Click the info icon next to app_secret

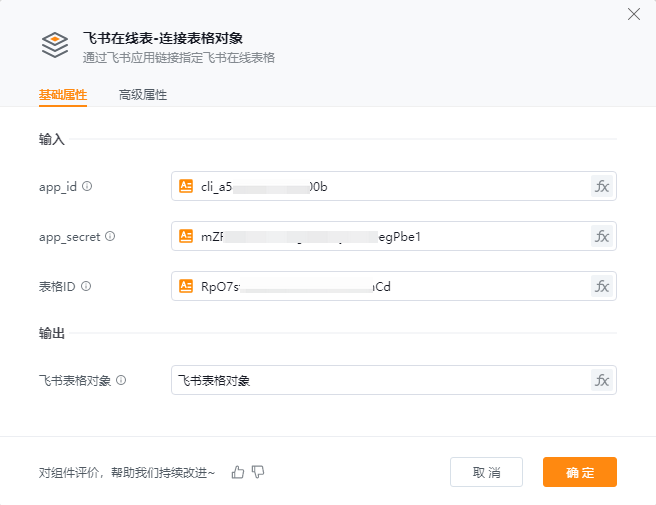coord(110,236)
